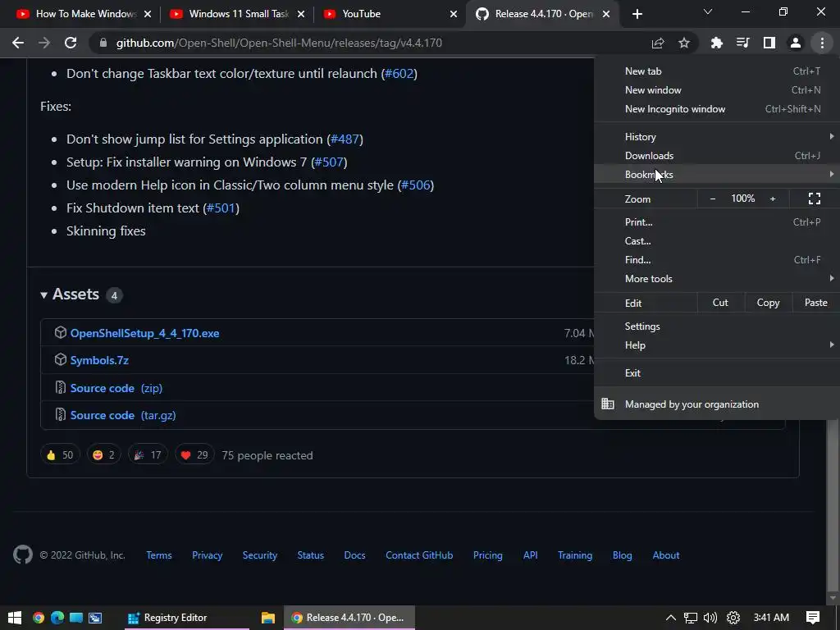The image size is (840, 630).
Task: Click the browser back arrow
Action: 18,43
